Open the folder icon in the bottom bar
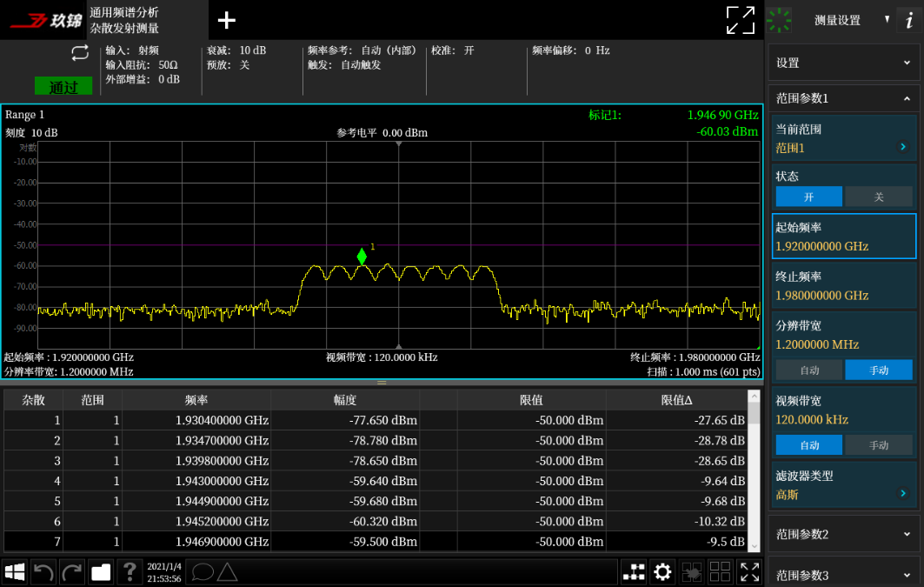This screenshot has height=587, width=924. 101,571
